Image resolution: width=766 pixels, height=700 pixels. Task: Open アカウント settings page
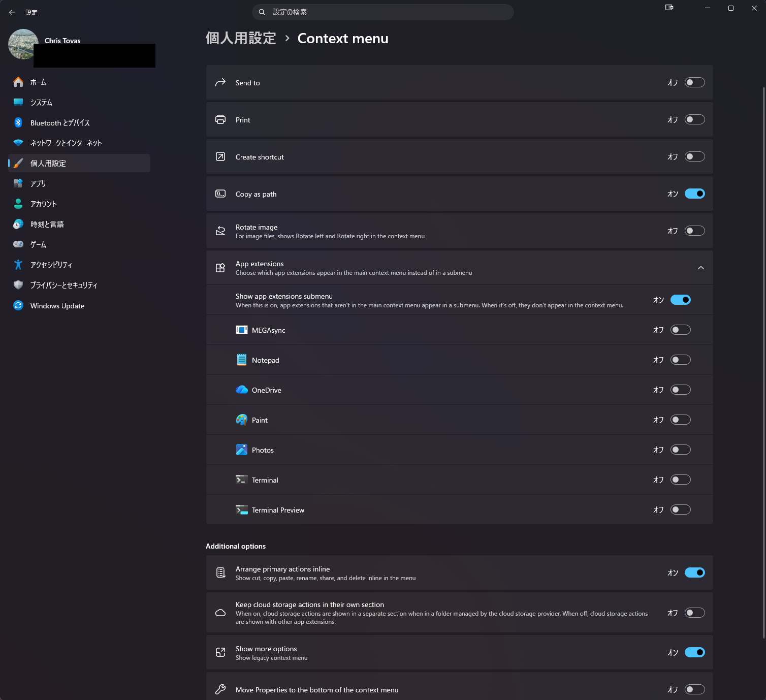coord(79,204)
